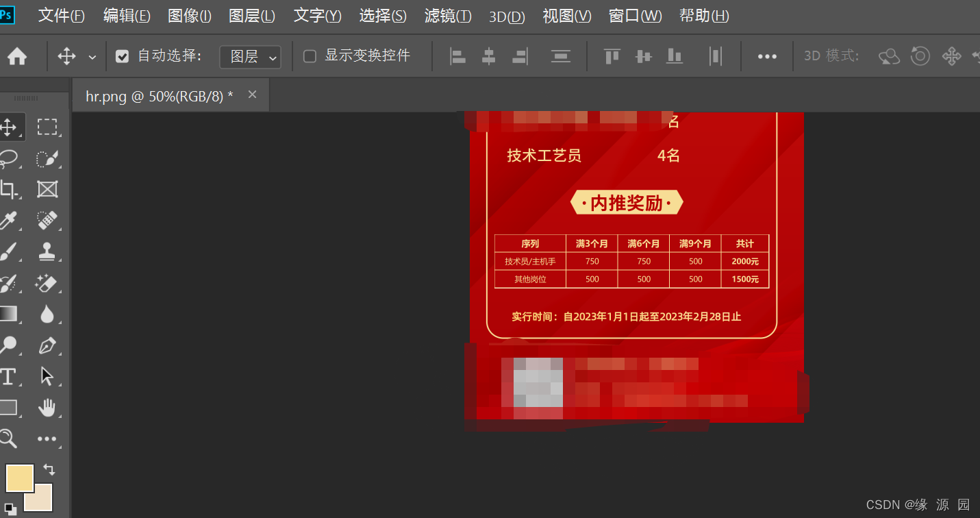Click the Move tool preset icon in options bar
This screenshot has width=980, height=518.
point(66,56)
